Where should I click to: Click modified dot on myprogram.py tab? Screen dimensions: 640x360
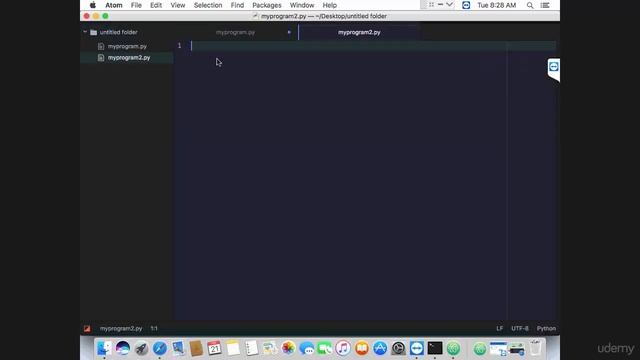click(x=289, y=32)
